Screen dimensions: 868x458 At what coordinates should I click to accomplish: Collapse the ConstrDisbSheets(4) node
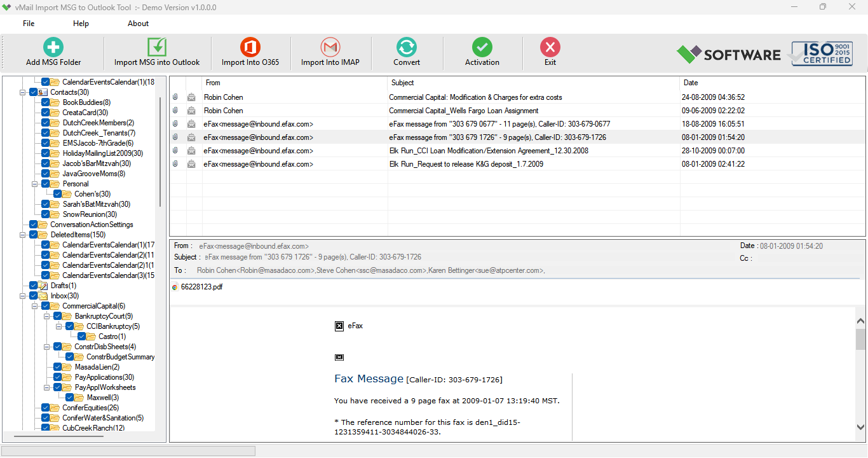47,347
